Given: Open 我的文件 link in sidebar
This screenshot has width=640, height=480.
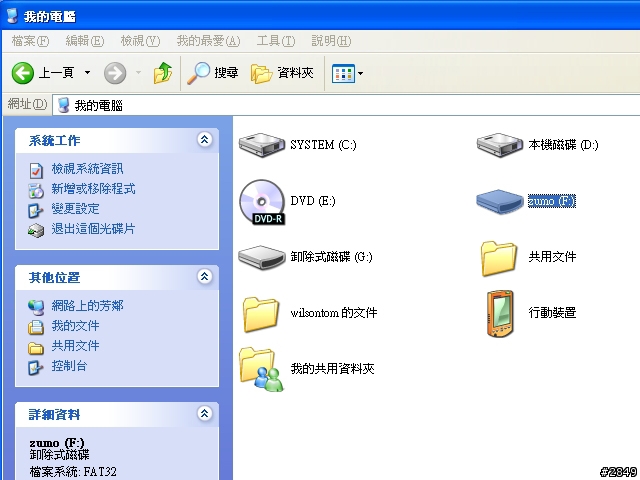Looking at the screenshot, I should point(76,326).
